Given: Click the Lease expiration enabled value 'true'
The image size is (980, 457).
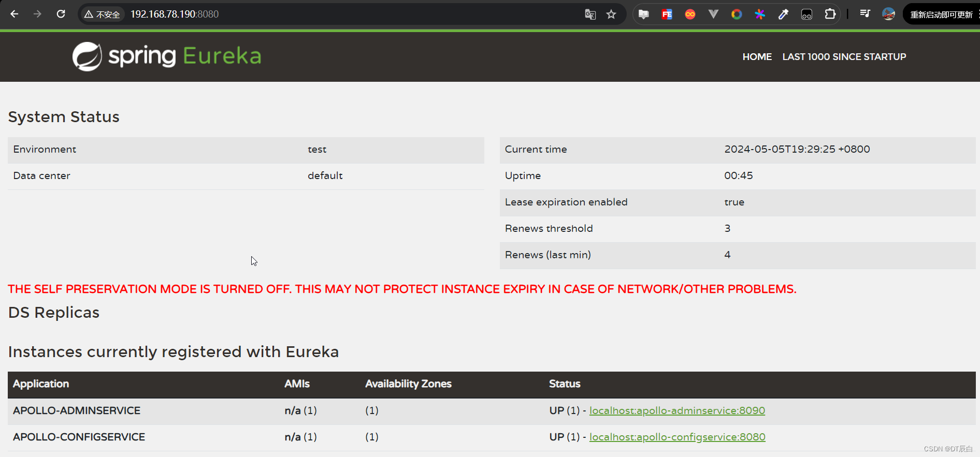Looking at the screenshot, I should pyautogui.click(x=734, y=202).
